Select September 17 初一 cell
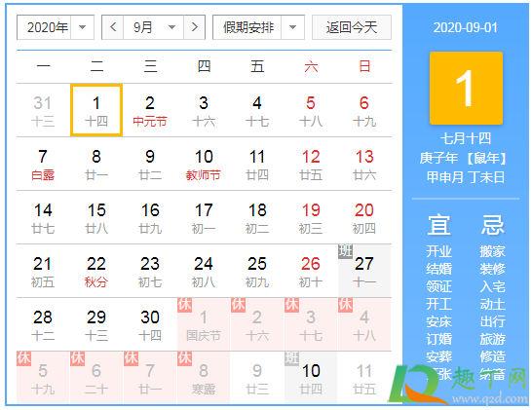The height and width of the screenshot is (410, 532). [x=204, y=218]
